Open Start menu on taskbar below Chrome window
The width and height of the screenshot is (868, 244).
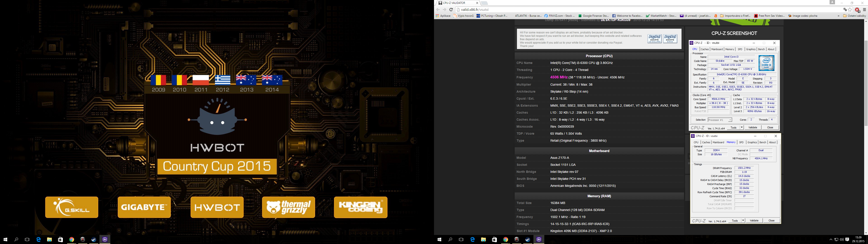pos(439,240)
